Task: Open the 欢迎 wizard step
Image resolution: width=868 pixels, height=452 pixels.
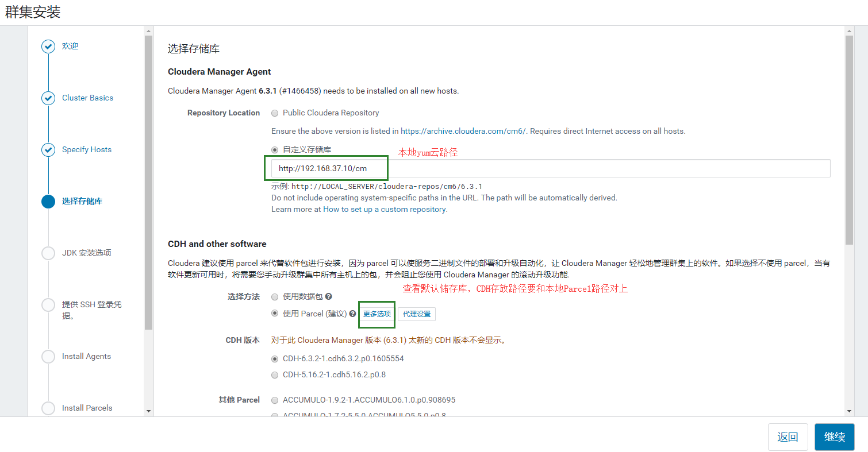Action: (x=70, y=46)
